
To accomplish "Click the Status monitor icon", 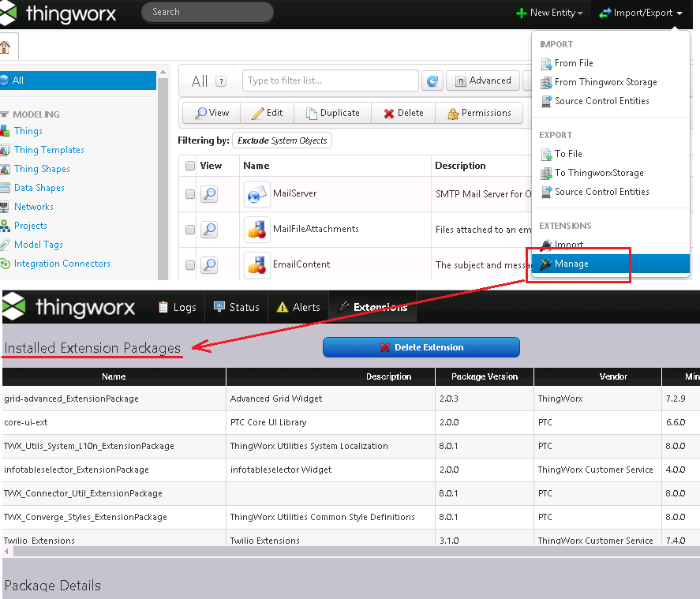I will coord(219,307).
